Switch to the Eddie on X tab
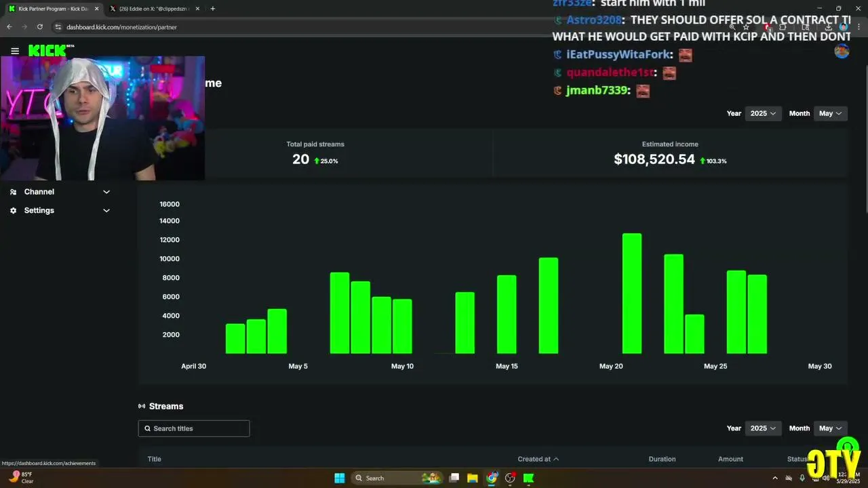 coord(155,9)
